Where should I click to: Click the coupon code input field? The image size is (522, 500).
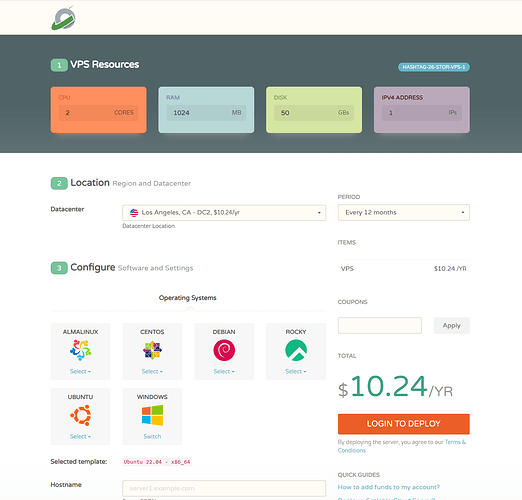(x=380, y=325)
